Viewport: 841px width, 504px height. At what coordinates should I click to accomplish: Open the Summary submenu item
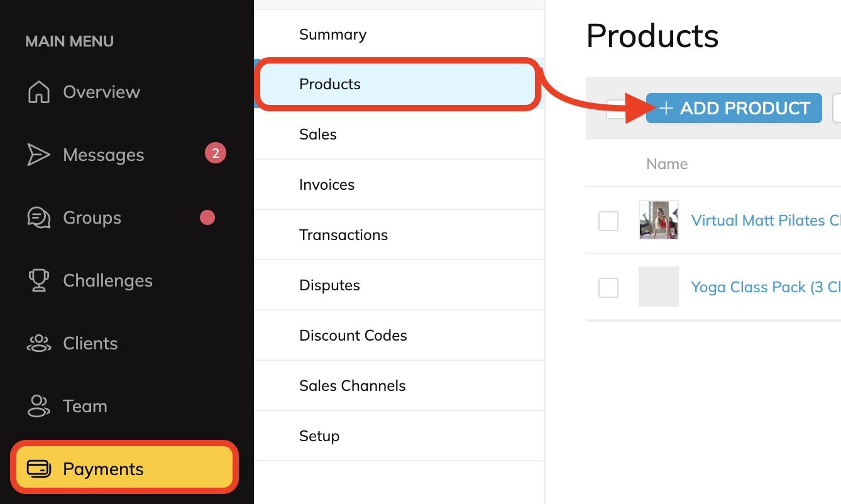[333, 35]
